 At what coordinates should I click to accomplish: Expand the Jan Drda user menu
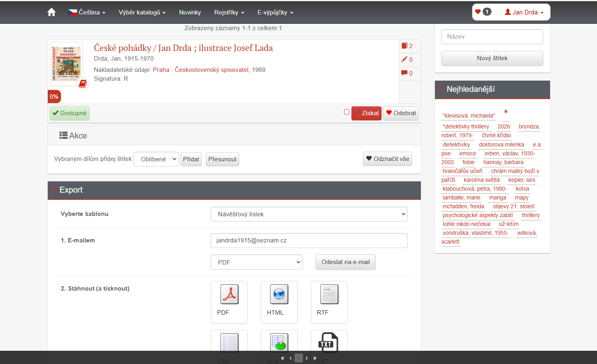(524, 12)
